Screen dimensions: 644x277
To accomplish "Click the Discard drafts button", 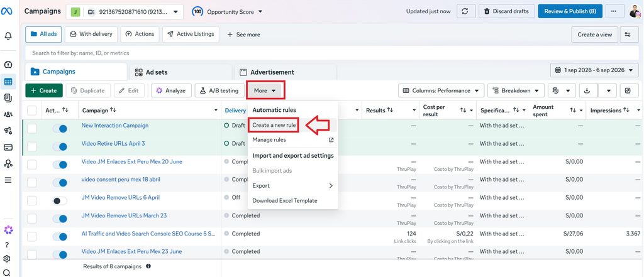I will coord(507,11).
